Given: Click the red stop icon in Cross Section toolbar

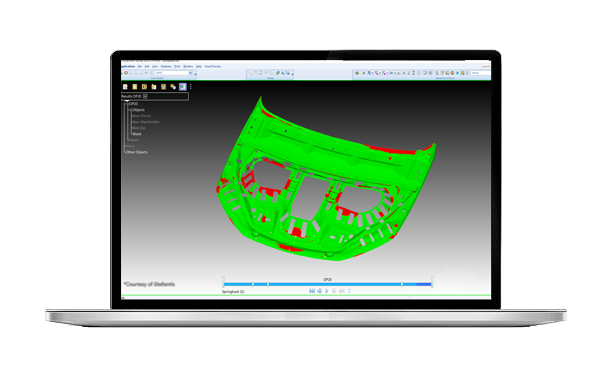Looking at the screenshot, I should 126,73.
